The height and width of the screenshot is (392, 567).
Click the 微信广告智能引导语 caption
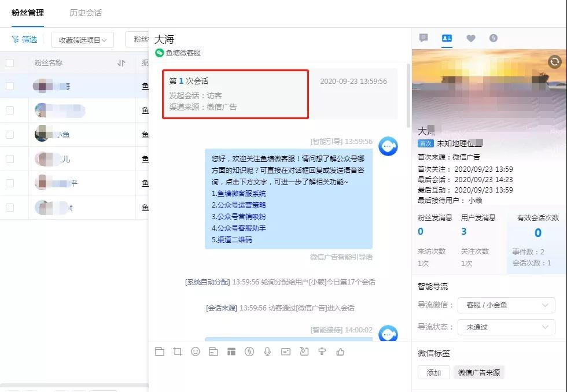[x=341, y=257]
